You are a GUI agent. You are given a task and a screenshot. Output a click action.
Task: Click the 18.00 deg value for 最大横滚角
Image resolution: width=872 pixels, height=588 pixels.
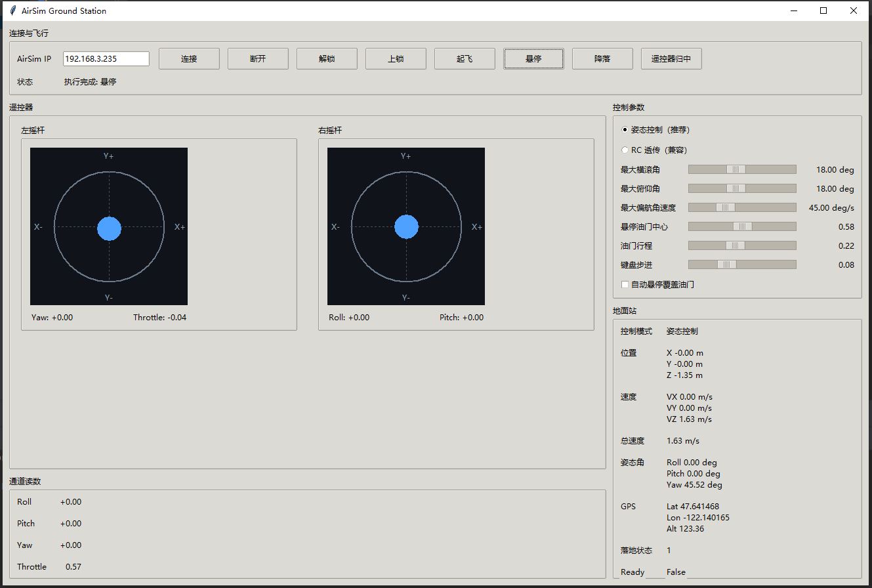point(835,170)
